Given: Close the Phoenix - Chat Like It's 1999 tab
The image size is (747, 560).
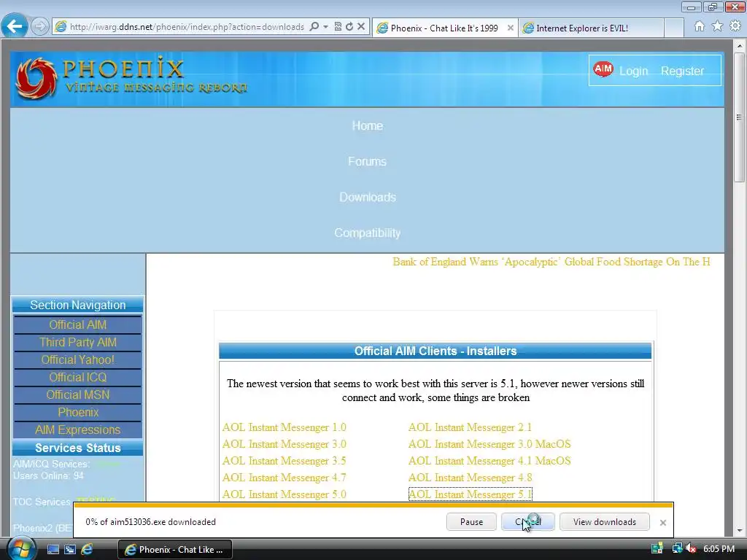Looking at the screenshot, I should [x=510, y=28].
